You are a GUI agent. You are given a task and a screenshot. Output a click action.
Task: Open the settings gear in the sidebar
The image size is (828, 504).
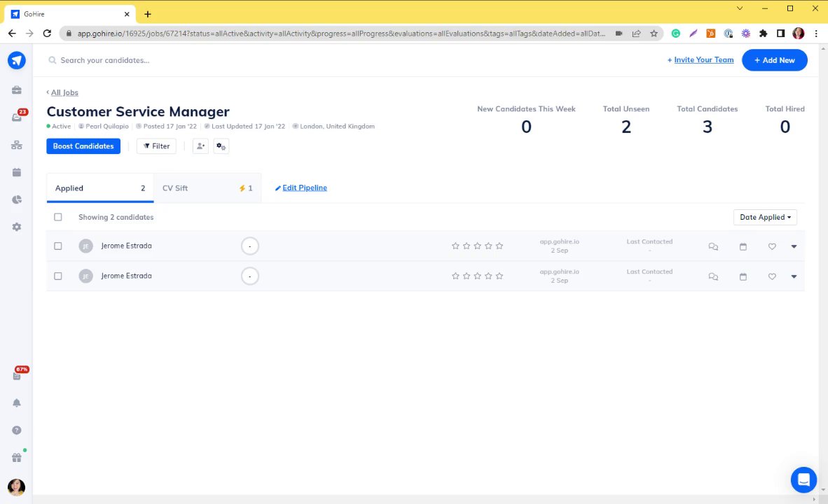coord(16,227)
